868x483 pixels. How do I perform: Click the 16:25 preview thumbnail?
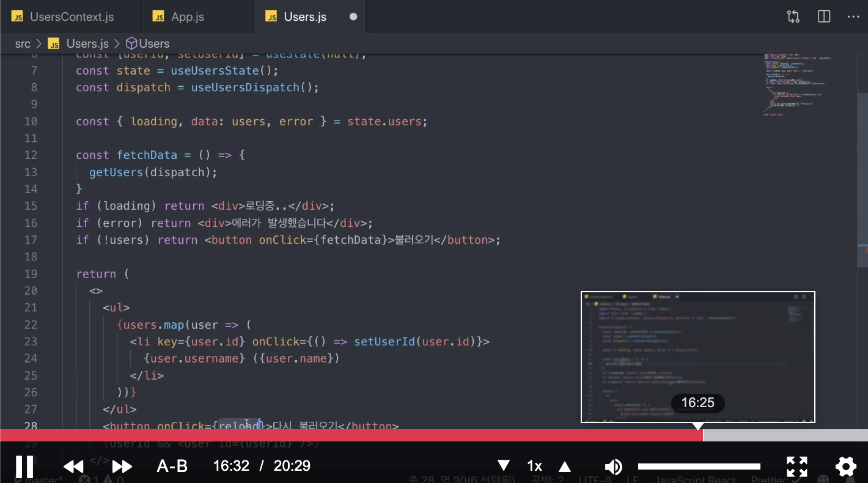tap(697, 357)
